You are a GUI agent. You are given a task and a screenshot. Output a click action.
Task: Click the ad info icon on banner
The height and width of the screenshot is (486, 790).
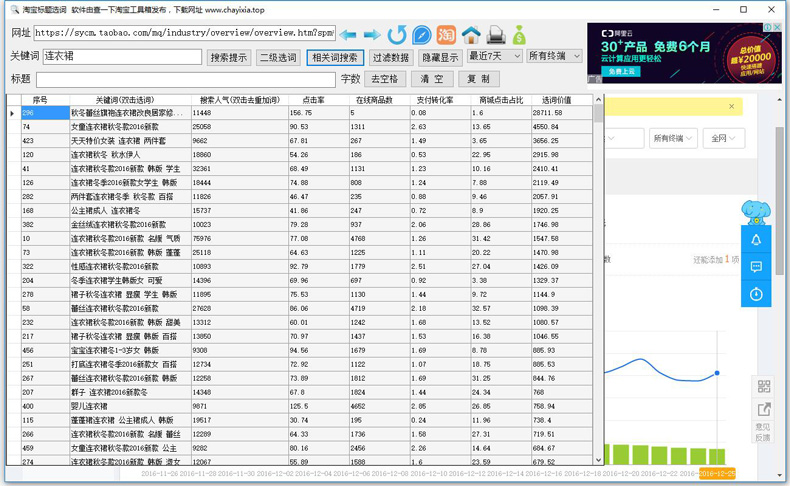768,27
